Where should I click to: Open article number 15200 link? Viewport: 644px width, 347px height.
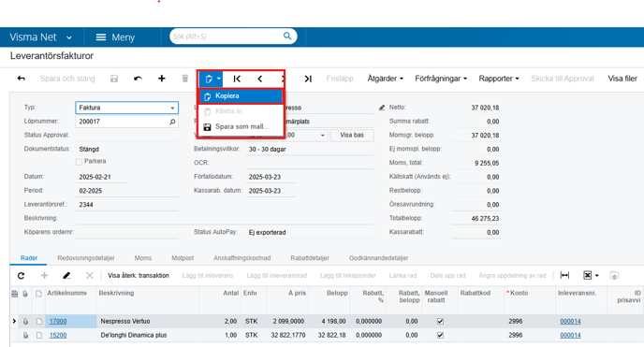point(58,335)
